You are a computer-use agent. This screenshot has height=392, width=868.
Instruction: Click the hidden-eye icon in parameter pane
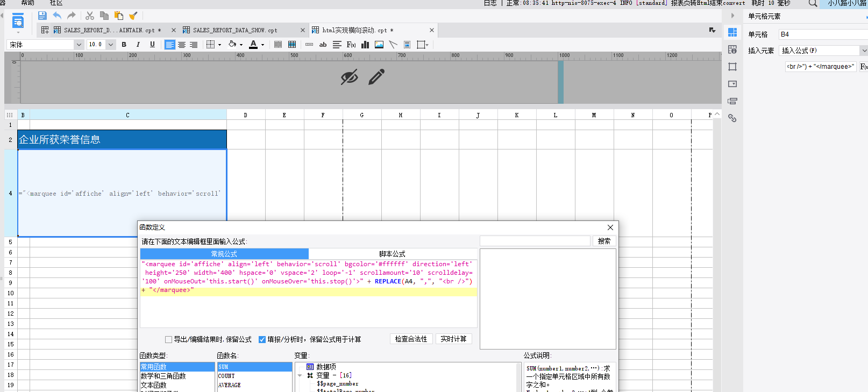click(x=350, y=77)
